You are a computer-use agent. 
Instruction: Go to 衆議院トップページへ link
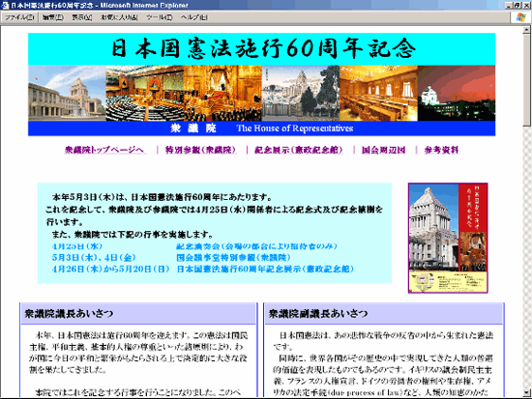(x=104, y=150)
